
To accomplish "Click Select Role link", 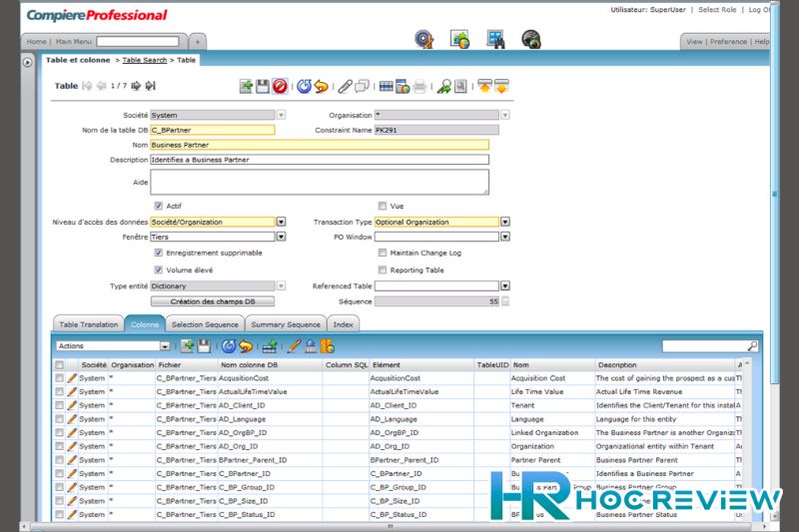I will (x=717, y=10).
